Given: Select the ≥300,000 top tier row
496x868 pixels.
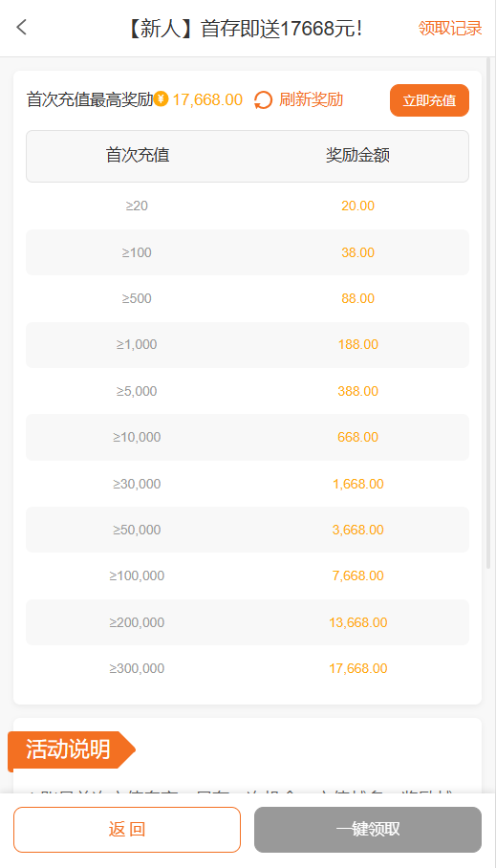Looking at the screenshot, I should pyautogui.click(x=248, y=669).
